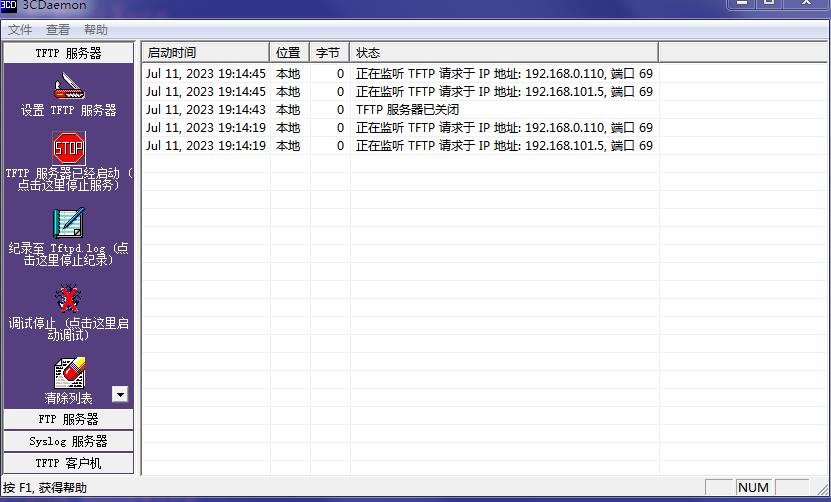This screenshot has width=831, height=502.
Task: Select the TFTP 服务器 panel tab
Action: point(68,53)
